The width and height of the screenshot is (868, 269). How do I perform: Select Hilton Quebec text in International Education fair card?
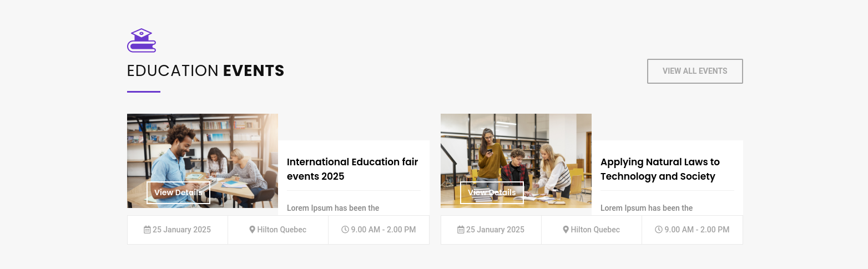[x=281, y=230]
